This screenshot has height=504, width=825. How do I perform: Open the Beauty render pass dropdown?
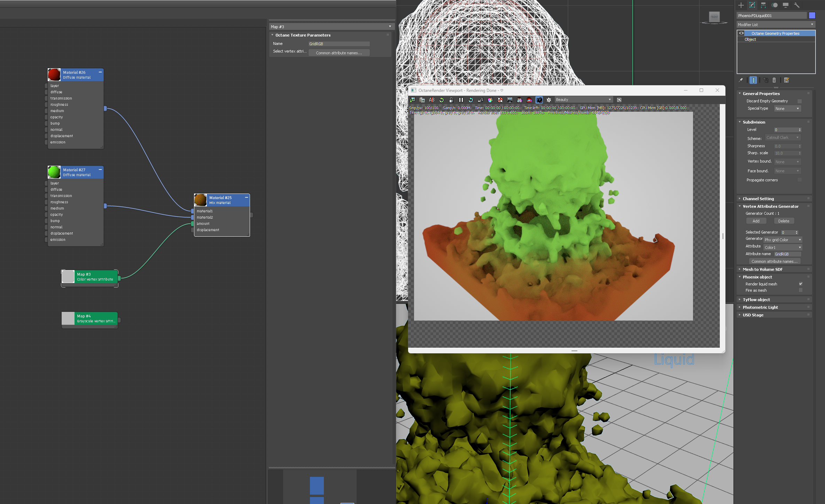coord(583,100)
